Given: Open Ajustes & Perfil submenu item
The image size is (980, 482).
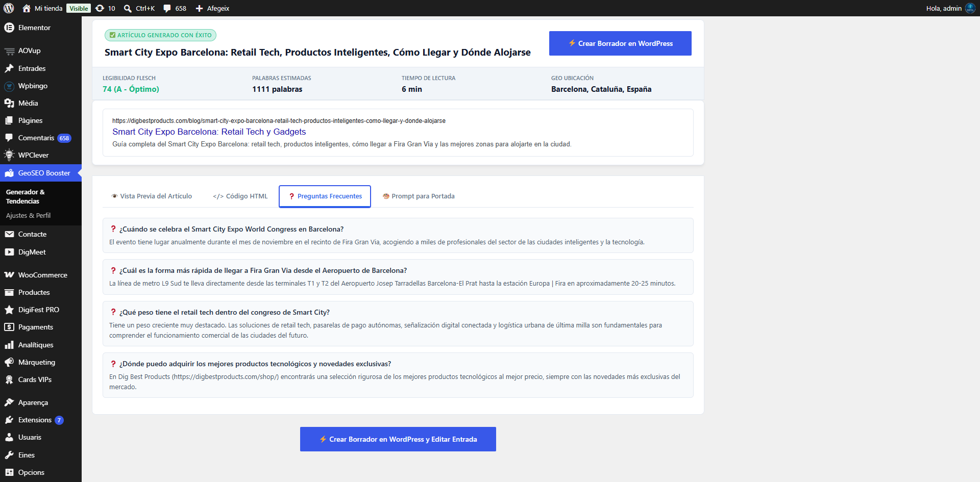Looking at the screenshot, I should click(41, 216).
